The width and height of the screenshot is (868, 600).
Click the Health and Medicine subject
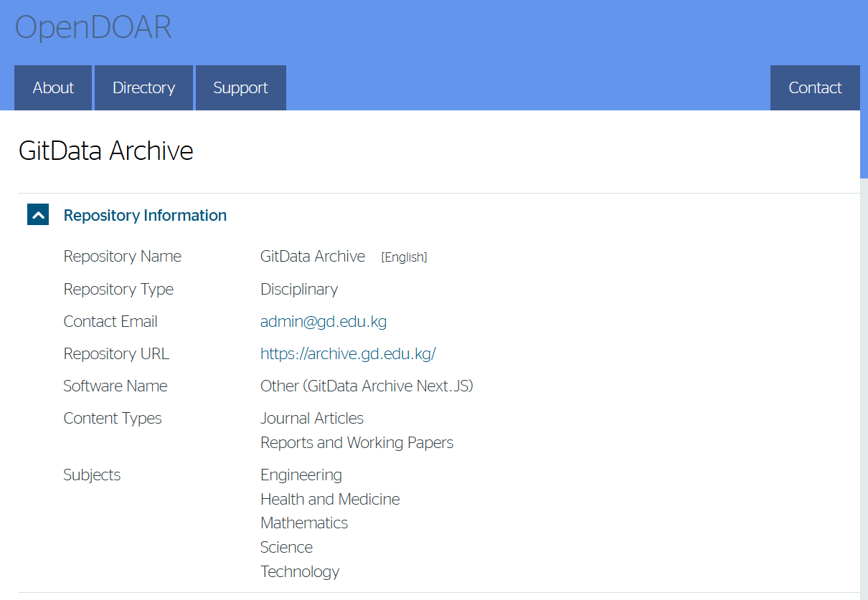click(x=330, y=499)
